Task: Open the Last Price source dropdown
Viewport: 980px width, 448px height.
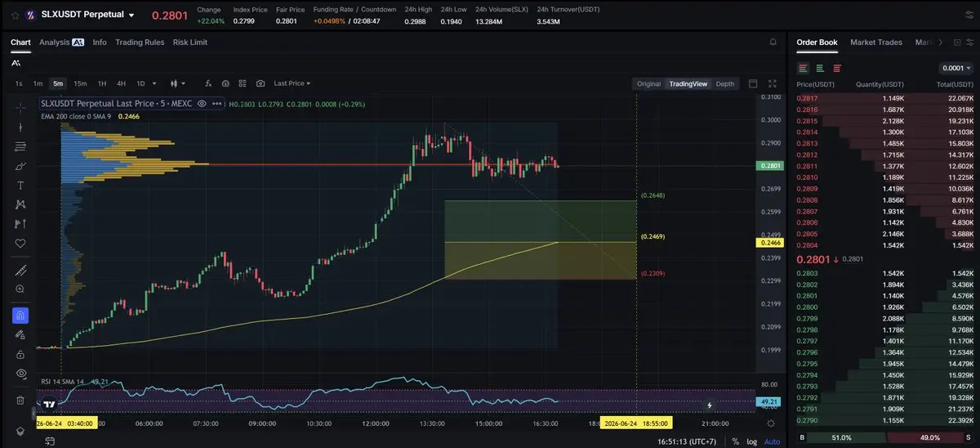Action: [x=292, y=83]
